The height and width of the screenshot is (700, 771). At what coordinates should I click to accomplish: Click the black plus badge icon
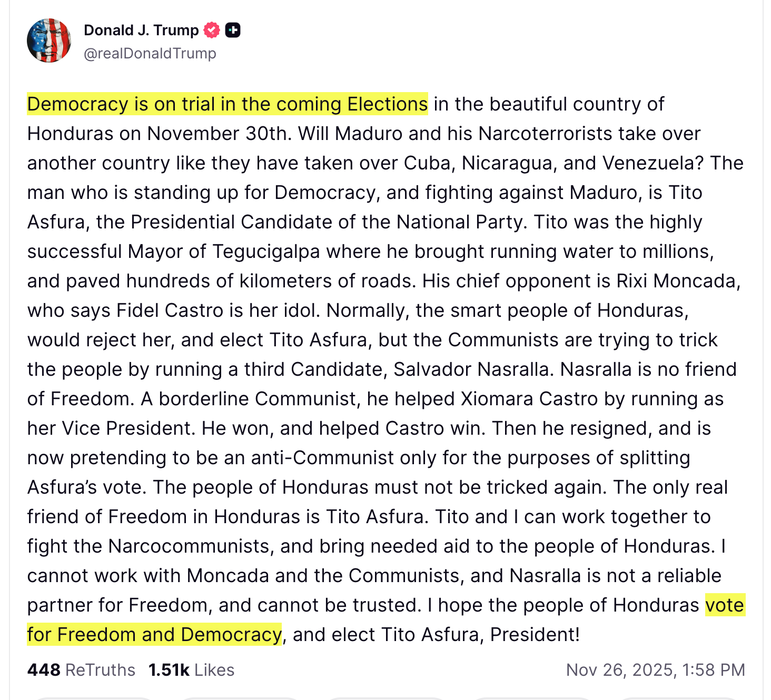click(x=233, y=31)
